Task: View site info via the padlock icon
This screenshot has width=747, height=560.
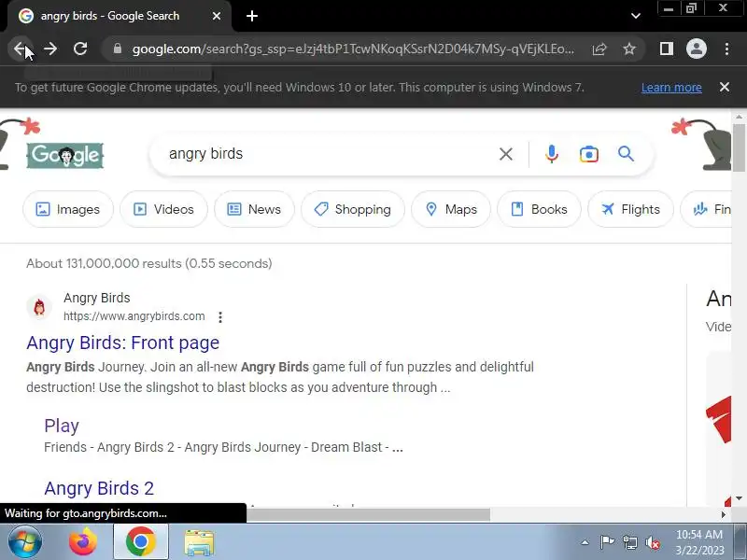Action: 118,49
